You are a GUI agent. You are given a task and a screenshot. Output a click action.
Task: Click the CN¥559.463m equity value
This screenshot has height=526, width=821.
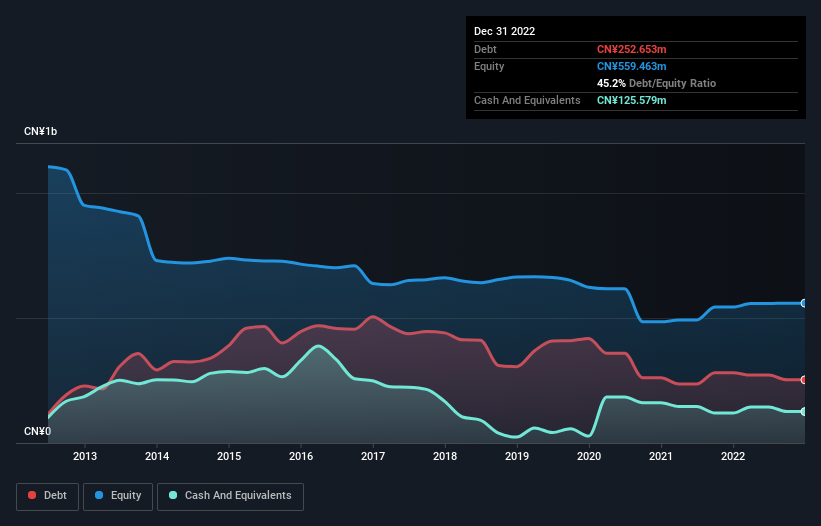pos(631,66)
